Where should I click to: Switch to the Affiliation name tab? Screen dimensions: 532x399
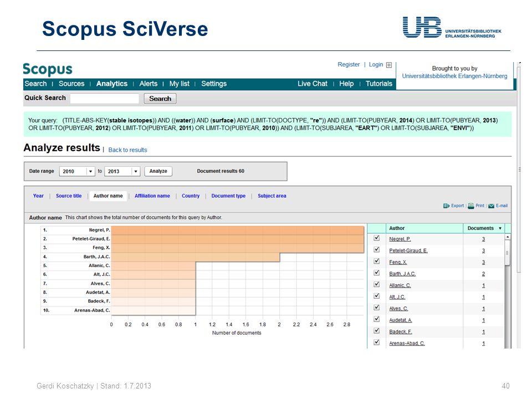coord(152,196)
